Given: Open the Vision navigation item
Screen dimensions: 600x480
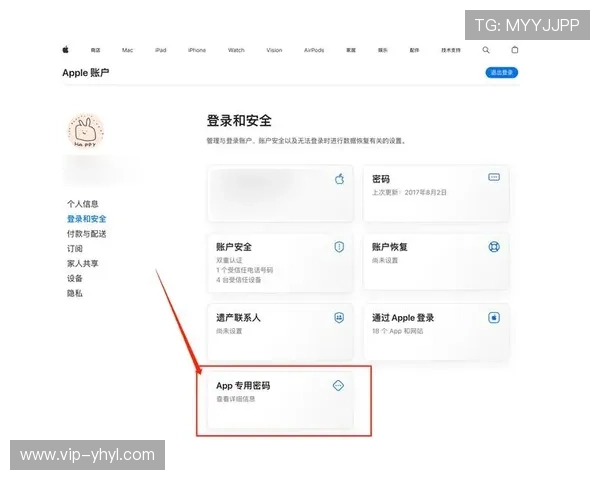Looking at the screenshot, I should tap(274, 50).
